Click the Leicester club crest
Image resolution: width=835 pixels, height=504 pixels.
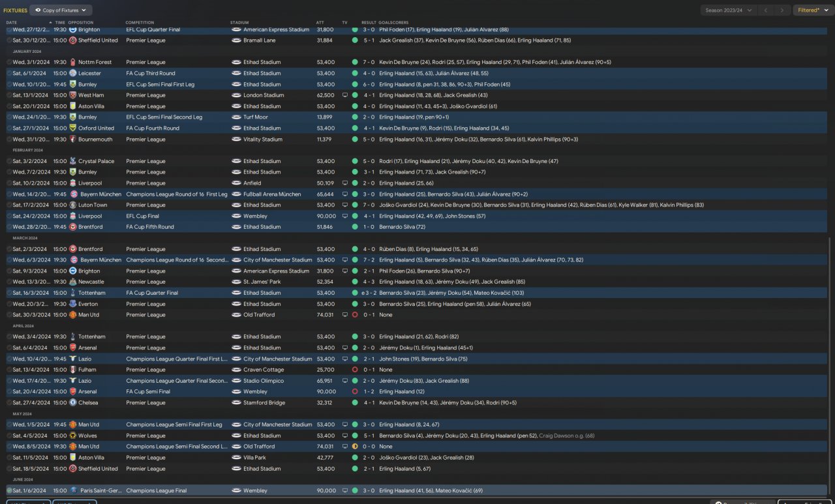tap(73, 74)
